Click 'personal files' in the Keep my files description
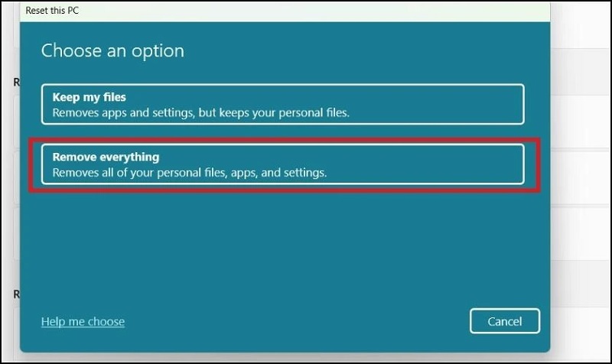Image resolution: width=612 pixels, height=364 pixels. pyautogui.click(x=314, y=113)
